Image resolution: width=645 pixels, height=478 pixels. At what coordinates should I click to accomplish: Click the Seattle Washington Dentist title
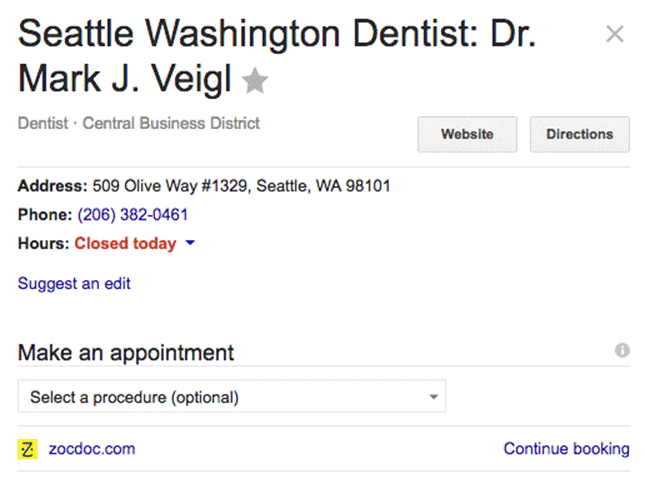coord(276,35)
